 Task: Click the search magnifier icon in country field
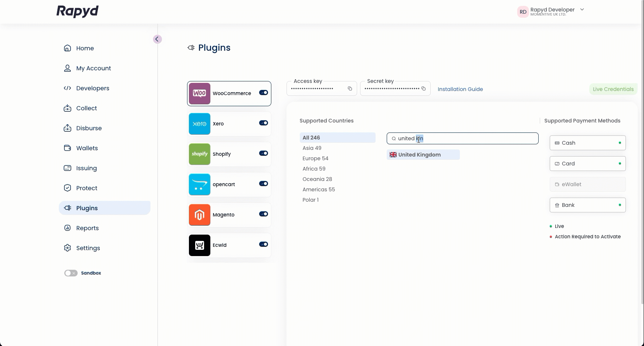coord(394,138)
